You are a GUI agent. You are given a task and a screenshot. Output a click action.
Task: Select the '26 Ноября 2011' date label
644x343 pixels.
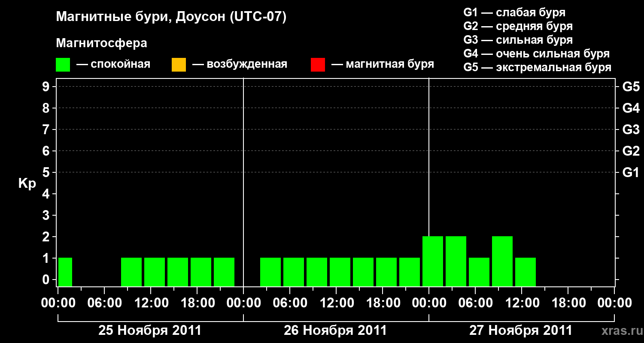335,331
